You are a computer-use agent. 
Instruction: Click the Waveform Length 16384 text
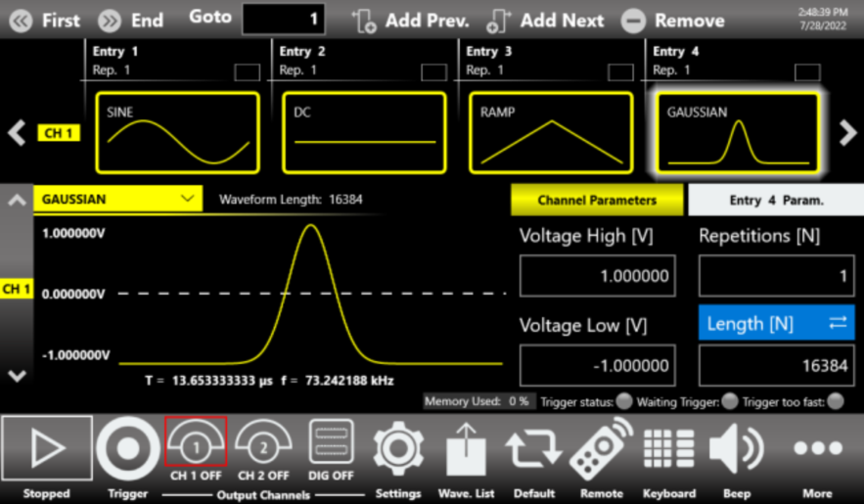[291, 200]
